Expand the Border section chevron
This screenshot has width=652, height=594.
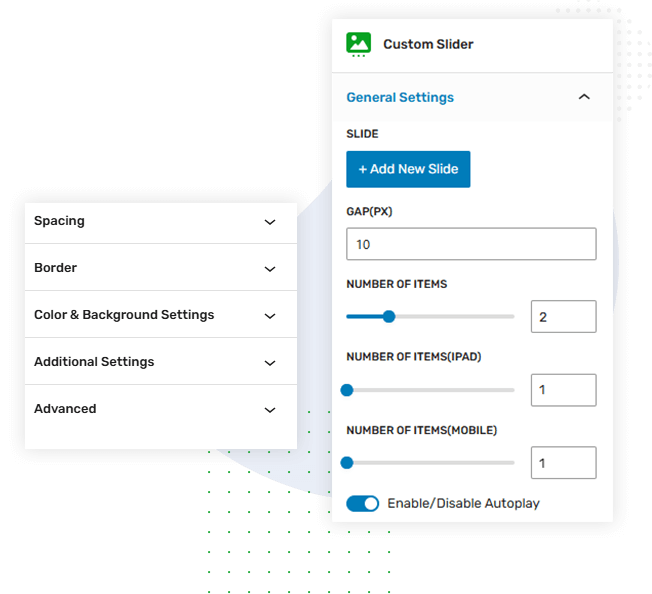coord(269,269)
